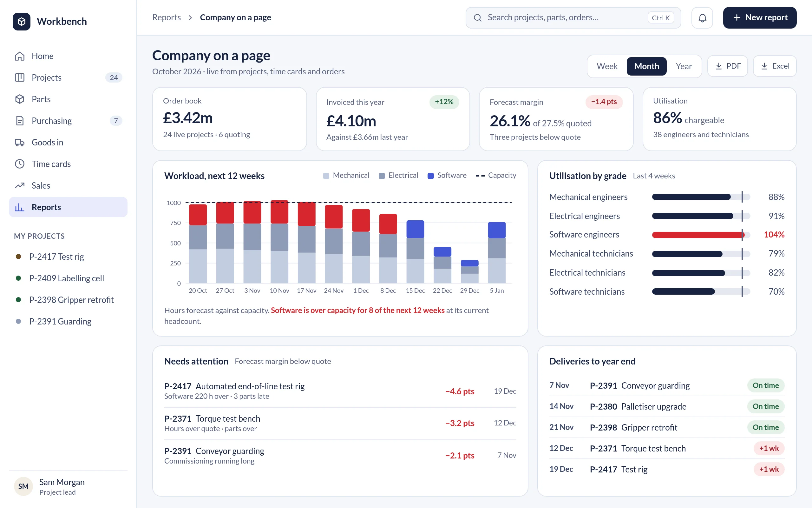812x508 pixels.
Task: Click the download icon on the Excel button
Action: pyautogui.click(x=764, y=66)
